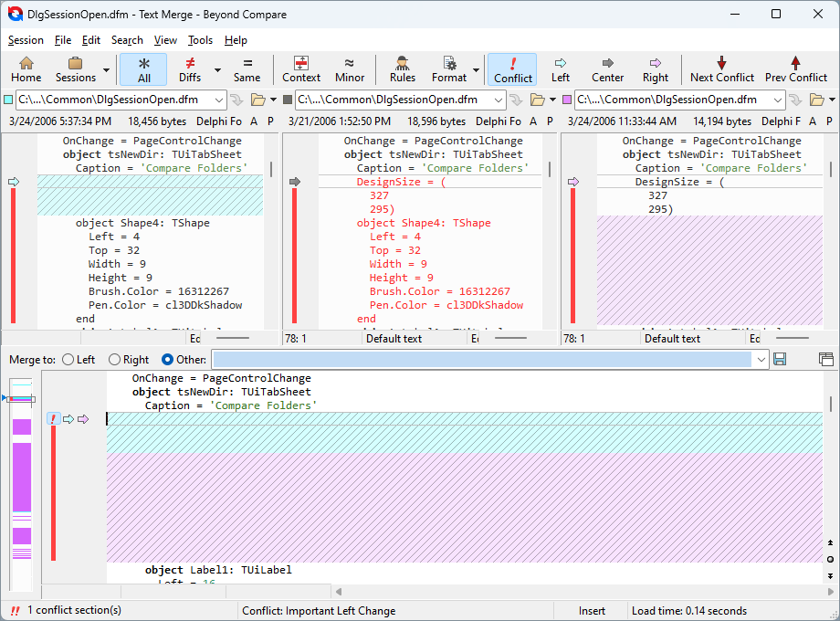Viewport: 840px width, 621px height.
Task: Expand the Sessions dropdown arrow
Action: click(x=107, y=70)
